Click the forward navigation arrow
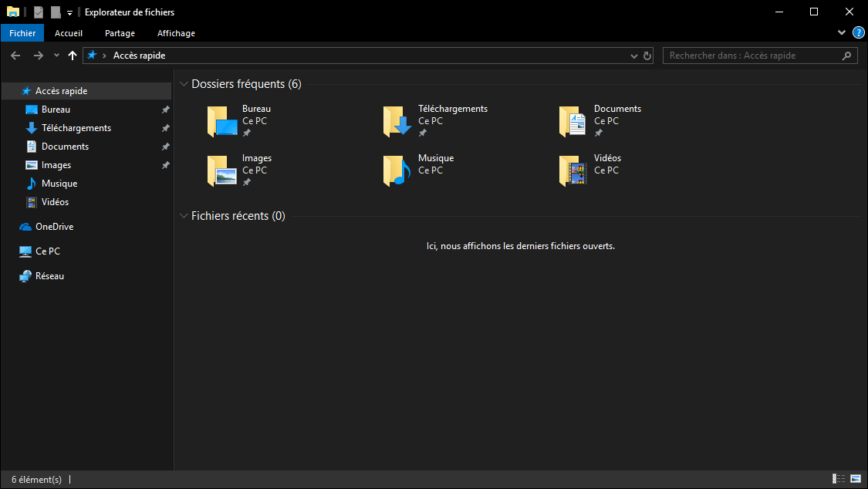This screenshot has height=489, width=868. pyautogui.click(x=39, y=56)
